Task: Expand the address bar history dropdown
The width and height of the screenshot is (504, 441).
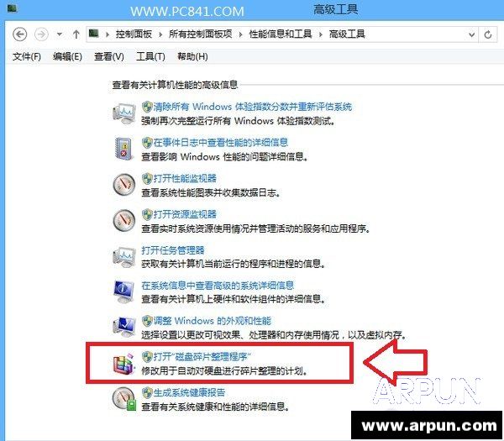Action: pyautogui.click(x=471, y=34)
